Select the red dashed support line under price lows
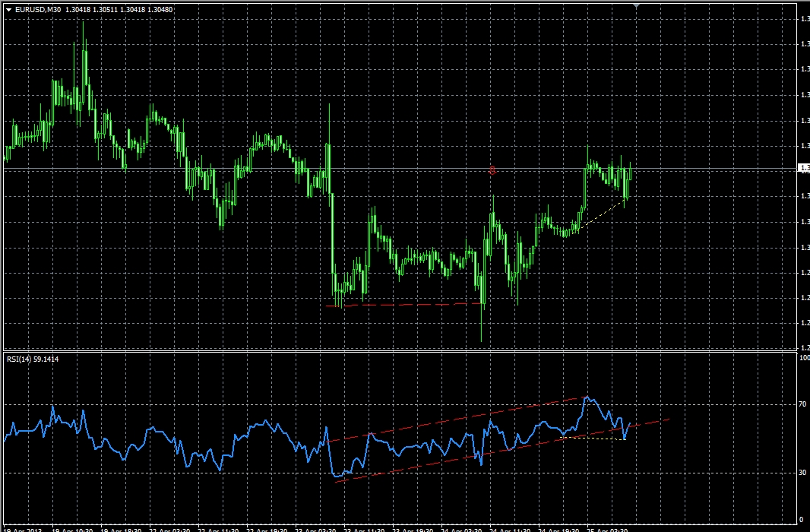Viewport: 810px width, 532px height. (404, 305)
